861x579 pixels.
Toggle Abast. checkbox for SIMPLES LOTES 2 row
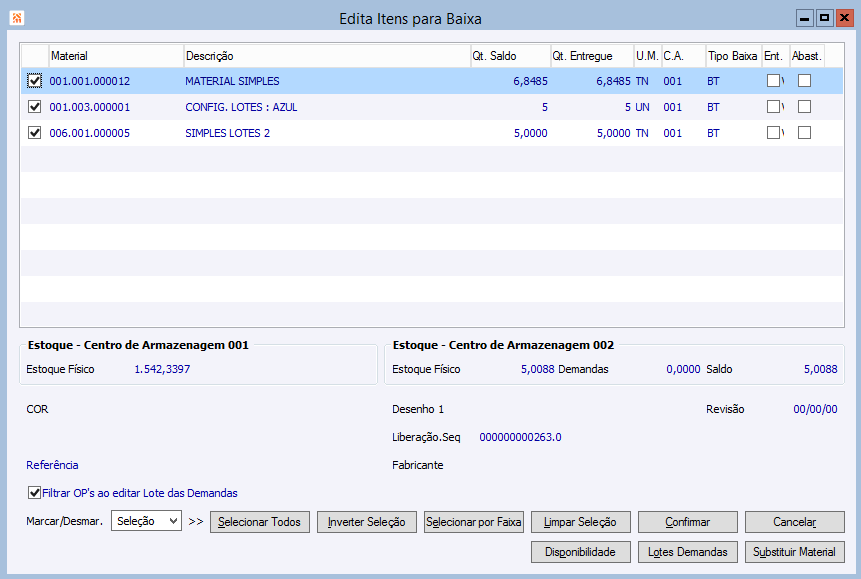[x=804, y=132]
